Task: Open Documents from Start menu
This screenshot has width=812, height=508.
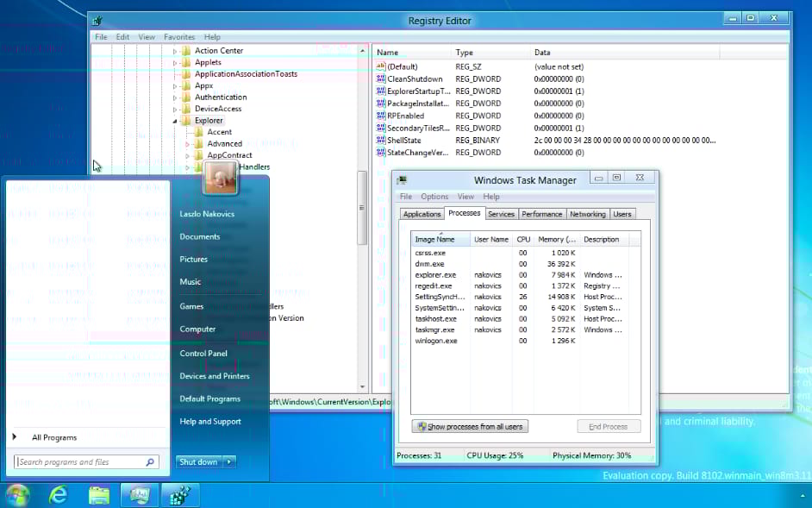Action: 199,236
